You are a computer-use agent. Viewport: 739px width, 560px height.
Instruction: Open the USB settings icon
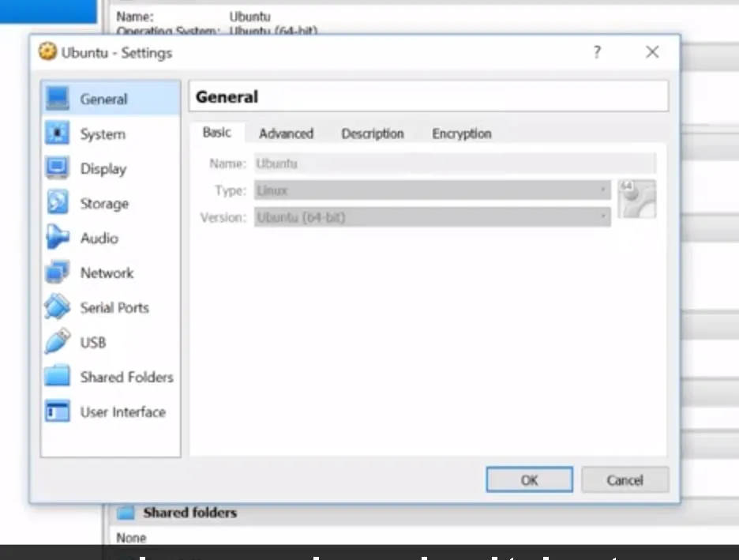click(58, 341)
